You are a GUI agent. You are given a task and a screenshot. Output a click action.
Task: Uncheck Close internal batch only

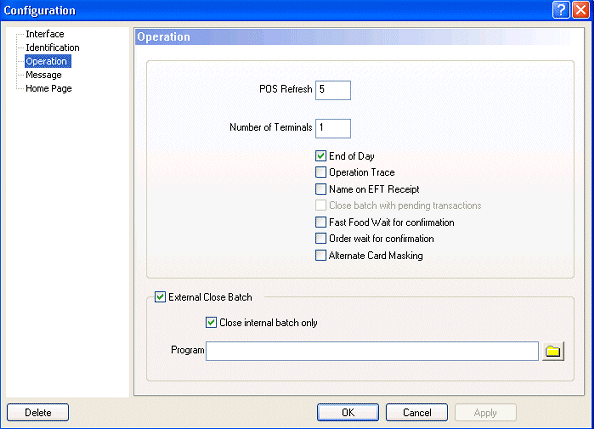coord(211,323)
